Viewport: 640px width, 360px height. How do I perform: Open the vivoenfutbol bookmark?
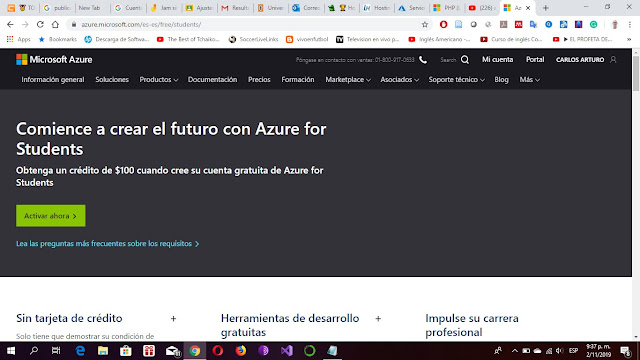307,40
